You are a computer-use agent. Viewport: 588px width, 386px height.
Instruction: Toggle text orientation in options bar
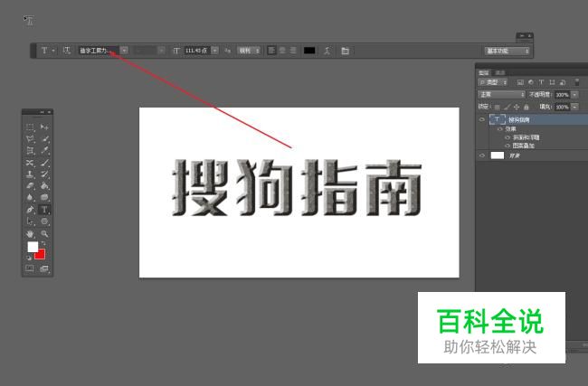[66, 51]
